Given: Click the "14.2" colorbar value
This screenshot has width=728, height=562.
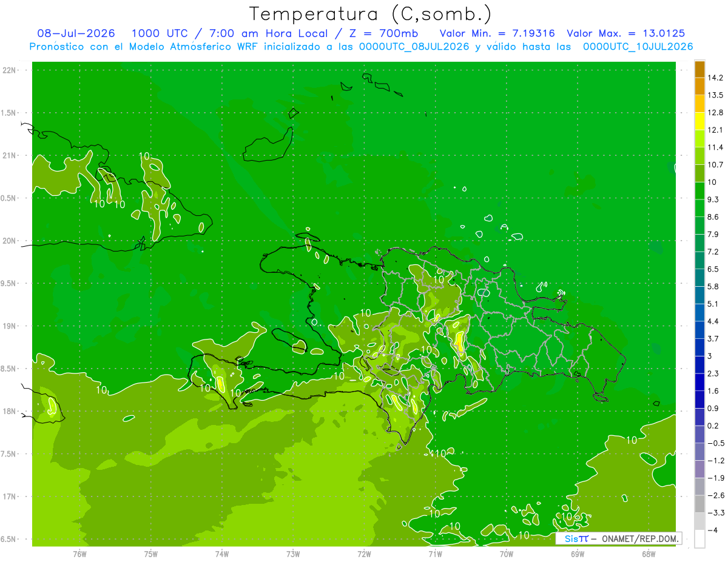Looking at the screenshot, I should [716, 78].
